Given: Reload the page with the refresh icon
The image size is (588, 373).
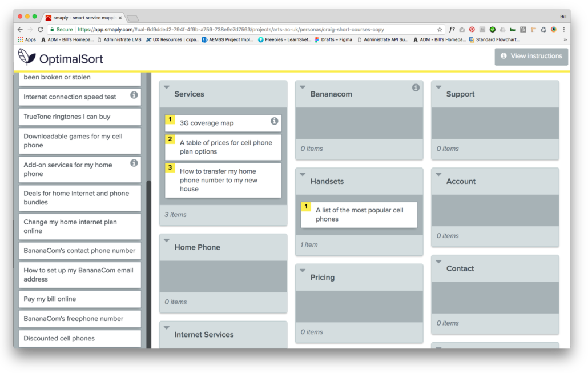Looking at the screenshot, I should point(41,29).
